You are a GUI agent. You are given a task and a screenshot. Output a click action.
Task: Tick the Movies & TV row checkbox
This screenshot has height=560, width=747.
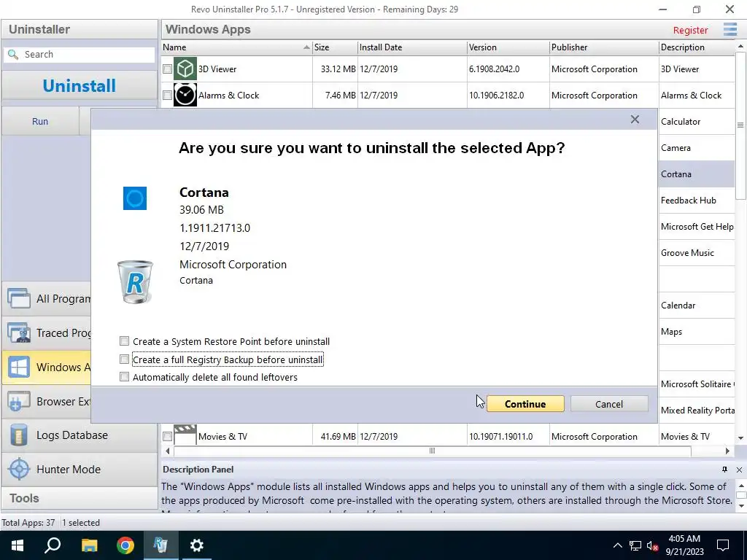tap(167, 436)
